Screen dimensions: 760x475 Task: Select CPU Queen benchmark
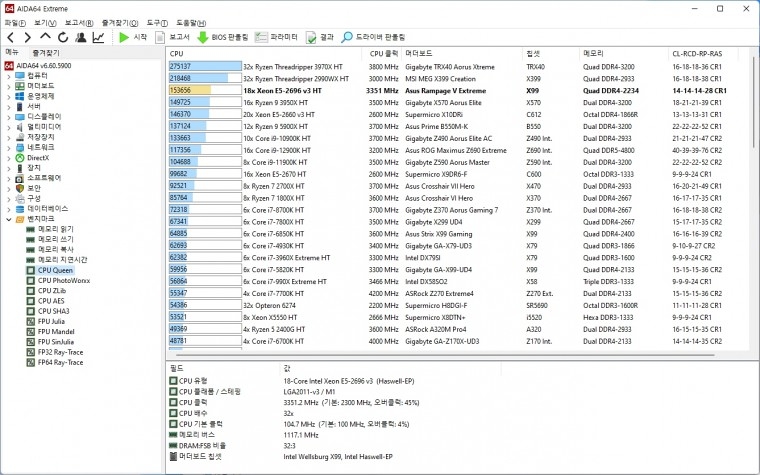point(55,270)
